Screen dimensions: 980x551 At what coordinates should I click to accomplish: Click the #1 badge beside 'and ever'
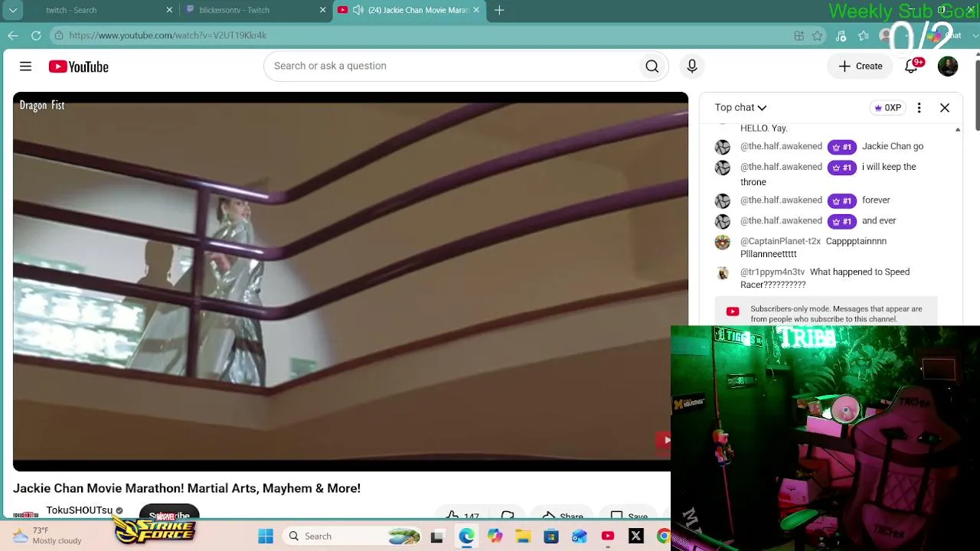tap(842, 222)
